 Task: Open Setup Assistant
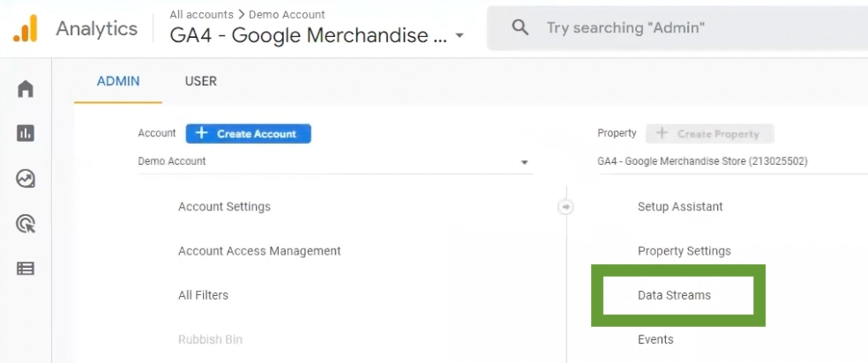click(680, 207)
